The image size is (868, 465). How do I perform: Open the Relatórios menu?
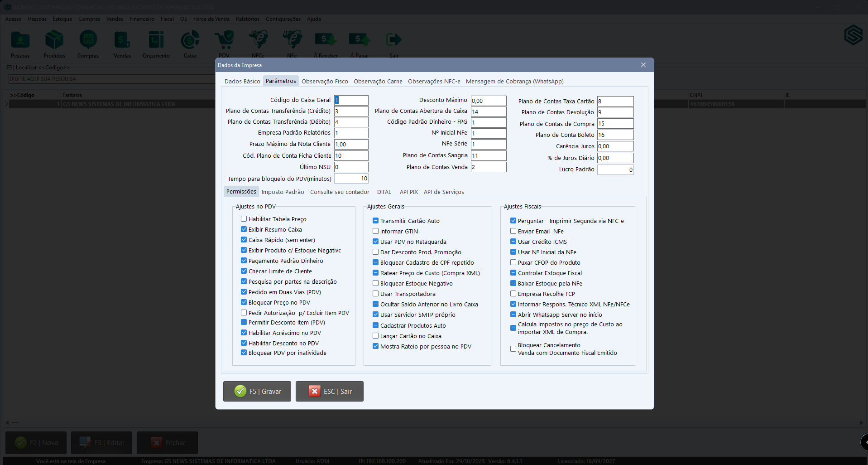247,19
